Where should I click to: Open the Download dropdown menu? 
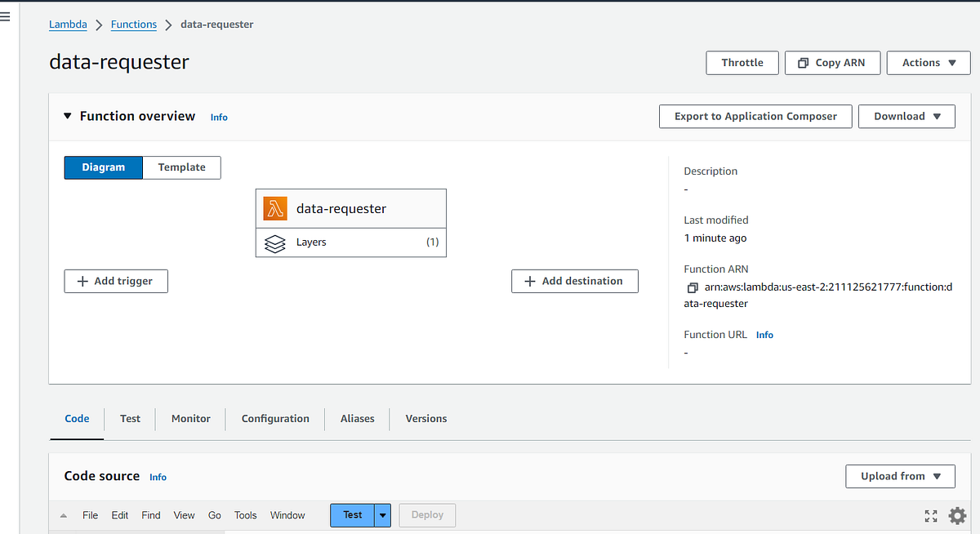(906, 116)
